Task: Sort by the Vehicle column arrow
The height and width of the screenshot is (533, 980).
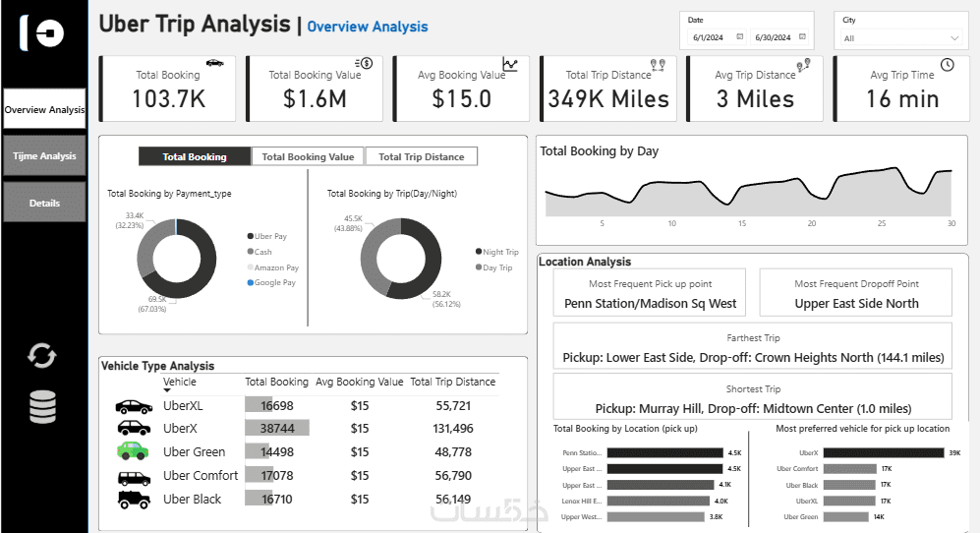Action: [x=167, y=391]
